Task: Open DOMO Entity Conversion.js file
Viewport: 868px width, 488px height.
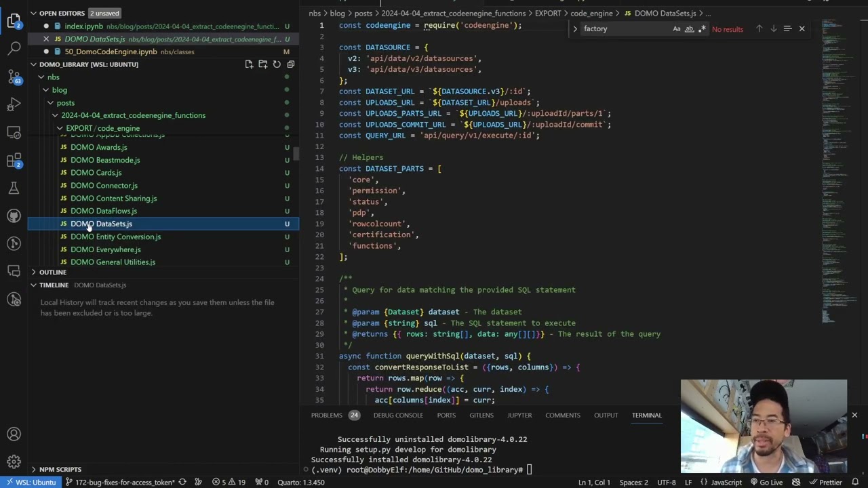Action: 163,237
